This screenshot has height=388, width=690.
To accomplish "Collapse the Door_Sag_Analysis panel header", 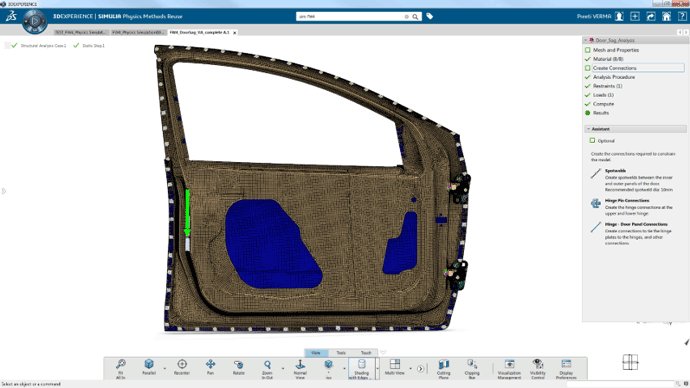I will click(x=586, y=40).
